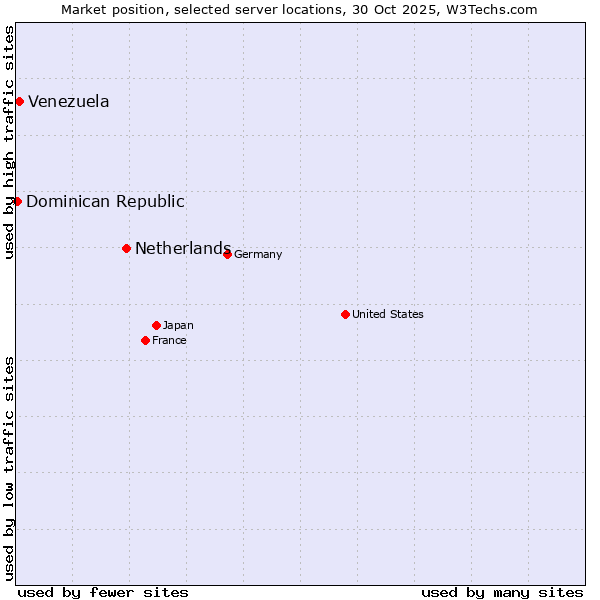Click the Venezuela red data point
Image resolution: width=600 pixels, height=600 pixels.
(x=19, y=101)
